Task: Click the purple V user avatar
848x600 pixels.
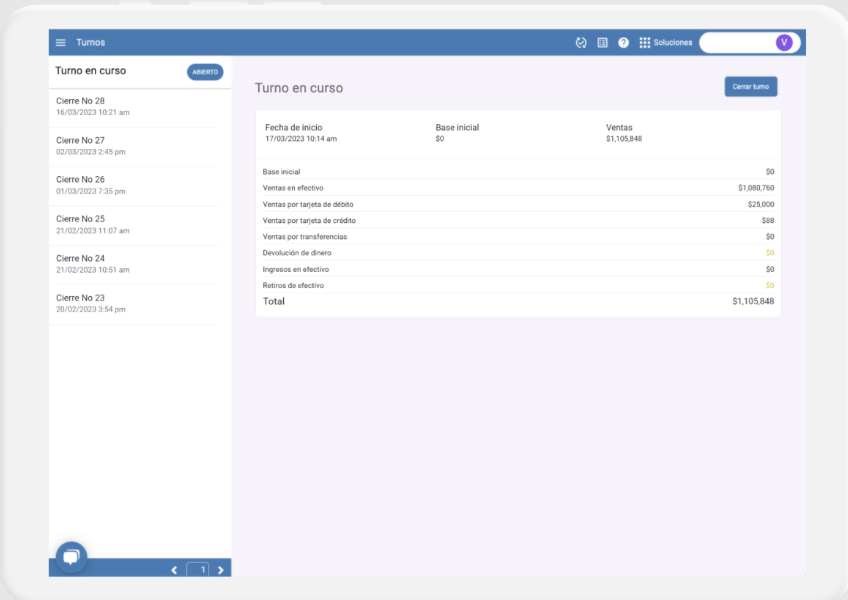Action: tap(784, 42)
